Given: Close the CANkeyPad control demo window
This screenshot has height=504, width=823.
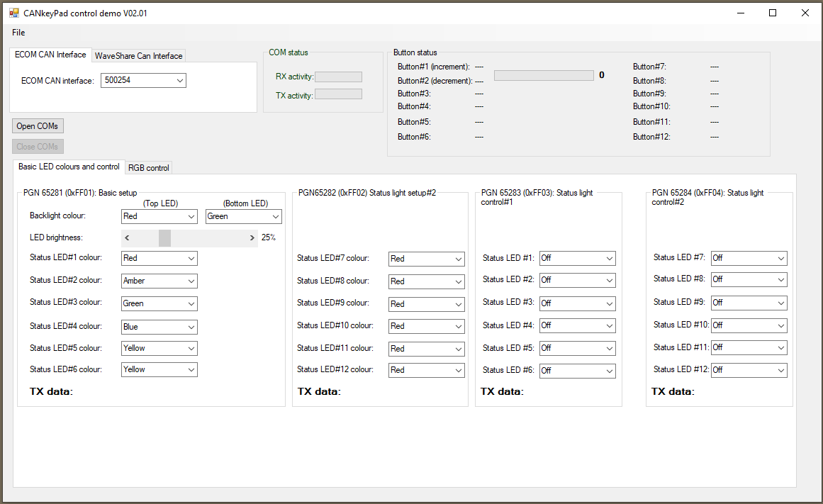Looking at the screenshot, I should click(805, 13).
